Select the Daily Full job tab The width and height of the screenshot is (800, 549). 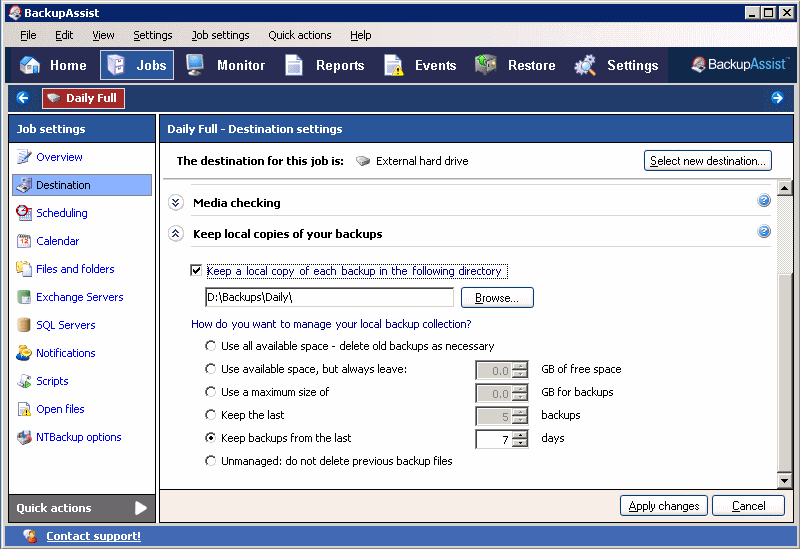pyautogui.click(x=83, y=98)
